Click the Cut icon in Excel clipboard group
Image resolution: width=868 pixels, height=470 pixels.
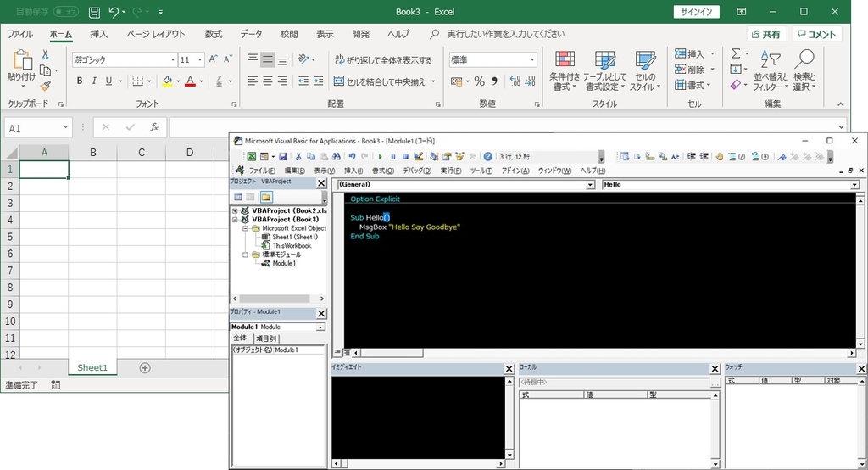[x=45, y=54]
